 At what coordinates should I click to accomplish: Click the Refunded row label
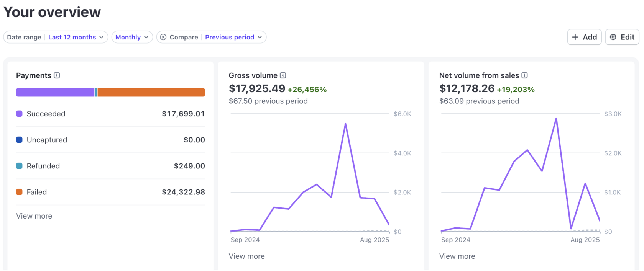point(43,166)
